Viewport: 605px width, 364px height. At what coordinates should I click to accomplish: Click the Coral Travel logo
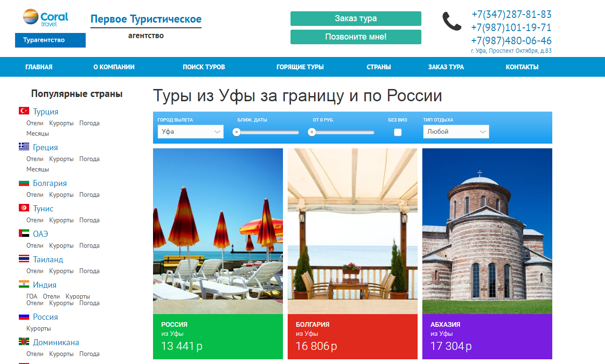(46, 17)
